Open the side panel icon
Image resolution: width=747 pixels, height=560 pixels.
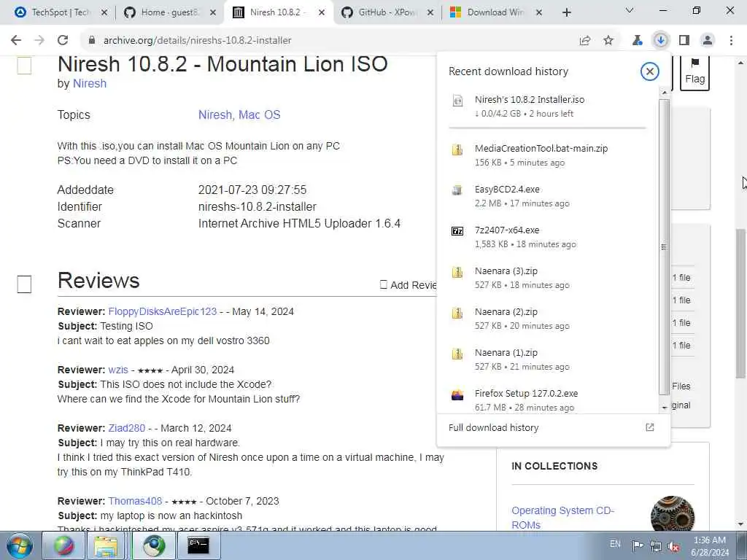pos(684,41)
